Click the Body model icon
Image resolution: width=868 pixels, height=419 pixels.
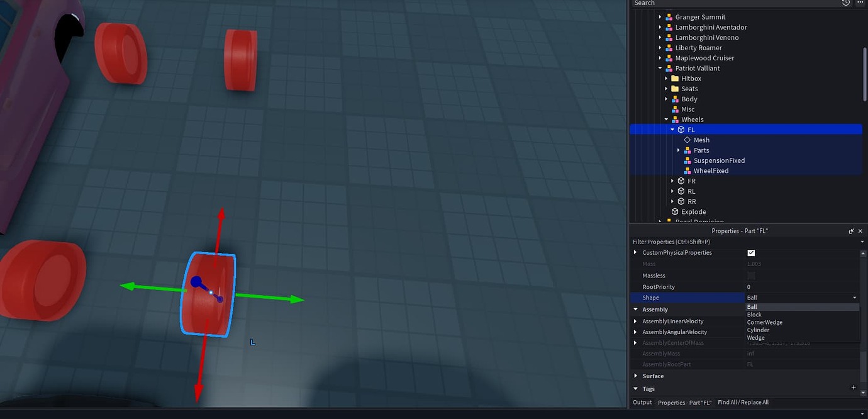point(675,99)
